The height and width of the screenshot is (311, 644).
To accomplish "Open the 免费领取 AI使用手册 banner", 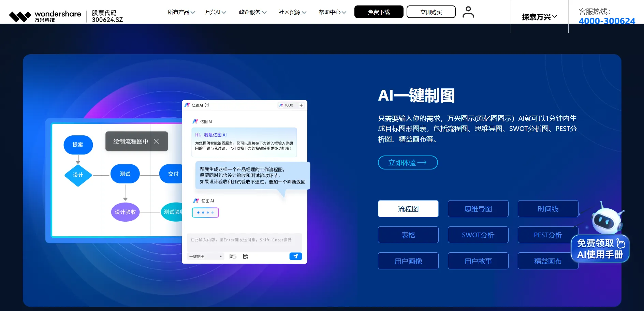I will [600, 249].
